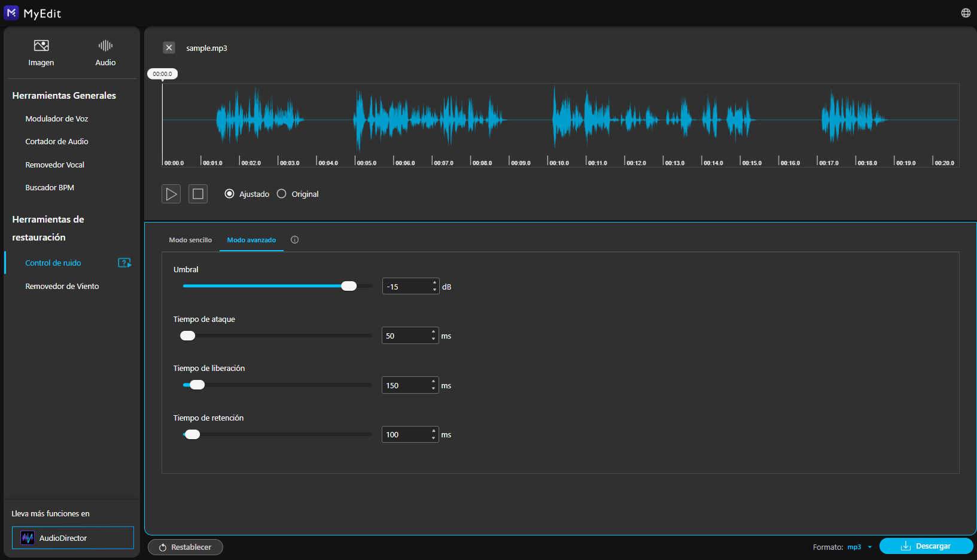Click the Umbral slider handle
This screenshot has height=560, width=977.
[x=349, y=286]
